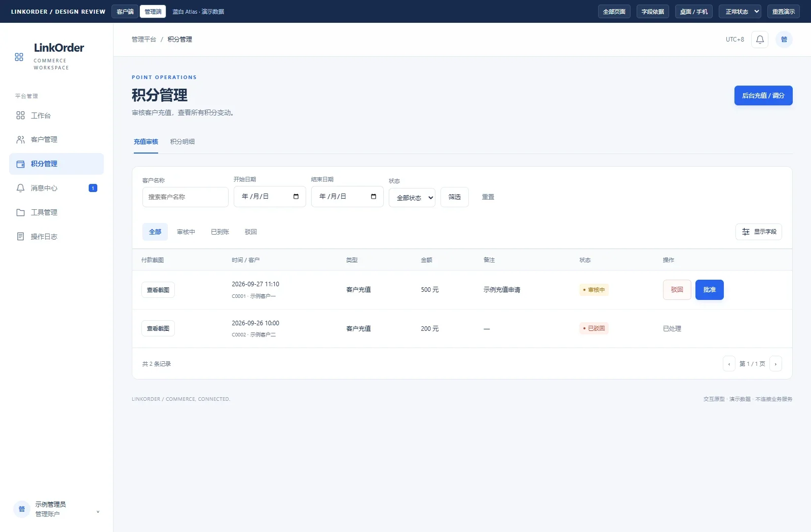Click the 客户管理 people icon
This screenshot has height=532, width=811.
point(20,139)
